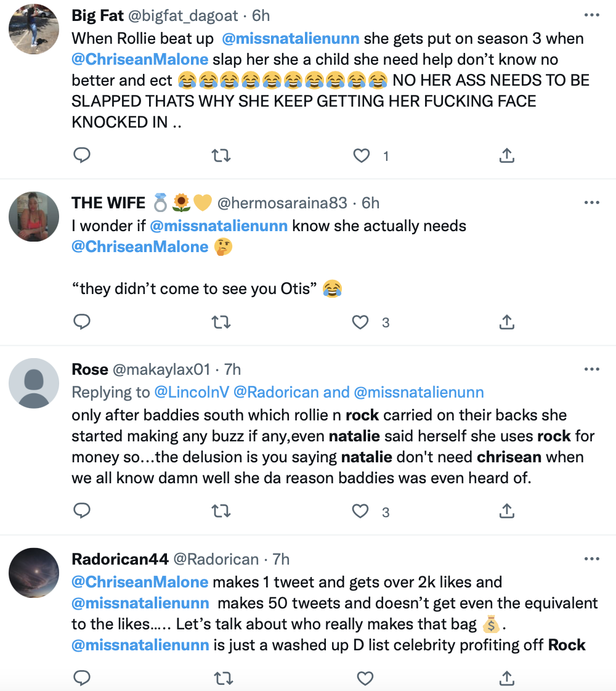
Task: Like THE WIFE's tweet
Action: (x=361, y=322)
